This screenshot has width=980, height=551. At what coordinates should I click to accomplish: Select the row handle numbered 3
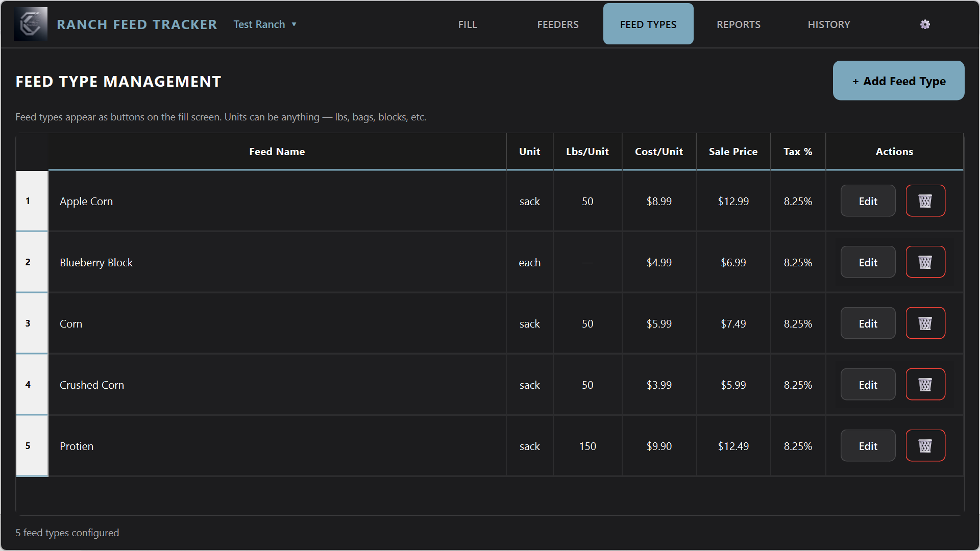pyautogui.click(x=32, y=323)
